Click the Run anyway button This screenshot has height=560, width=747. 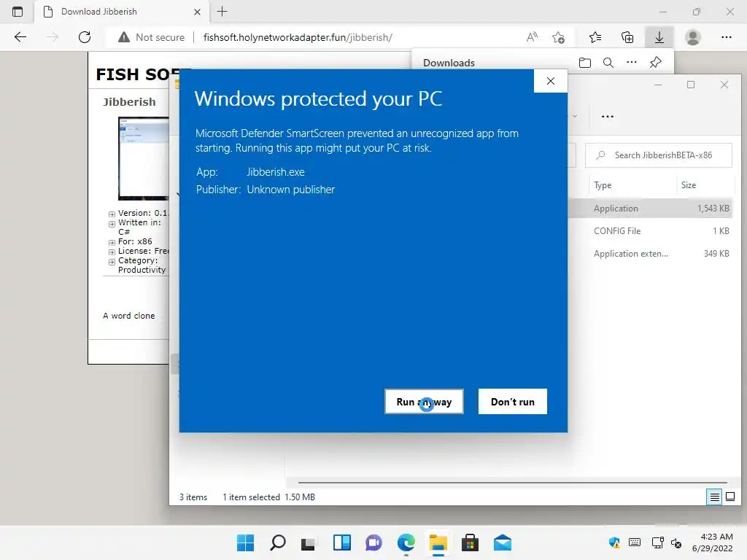click(x=424, y=402)
